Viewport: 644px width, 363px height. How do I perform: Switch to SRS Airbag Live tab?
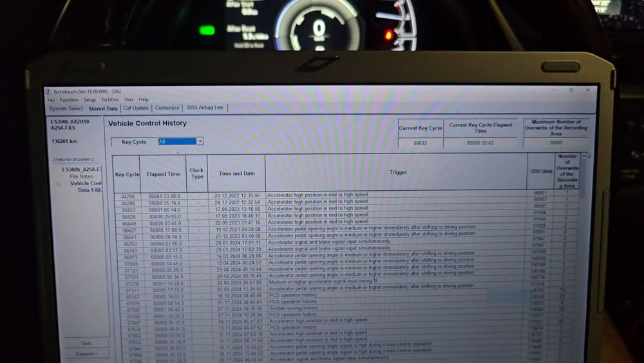205,107
